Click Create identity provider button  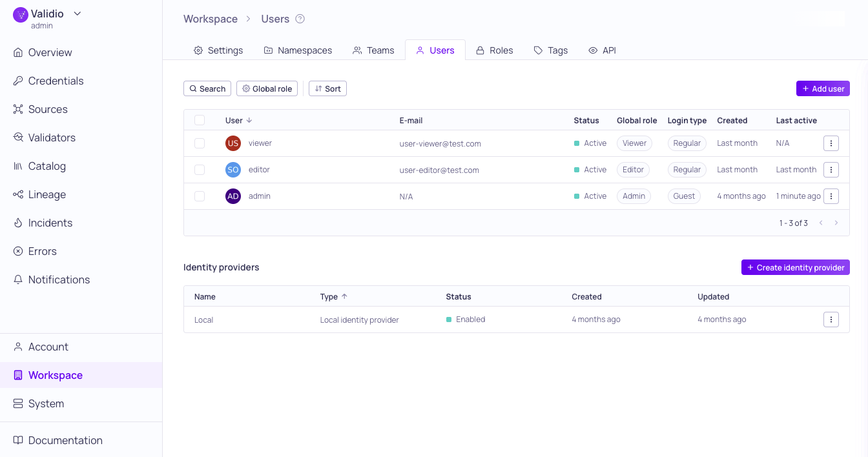coord(796,267)
